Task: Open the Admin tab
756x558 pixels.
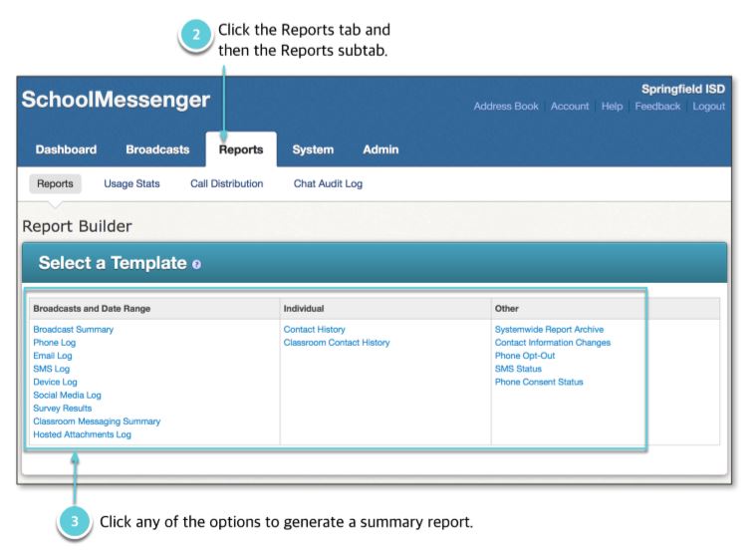Action: [x=380, y=149]
